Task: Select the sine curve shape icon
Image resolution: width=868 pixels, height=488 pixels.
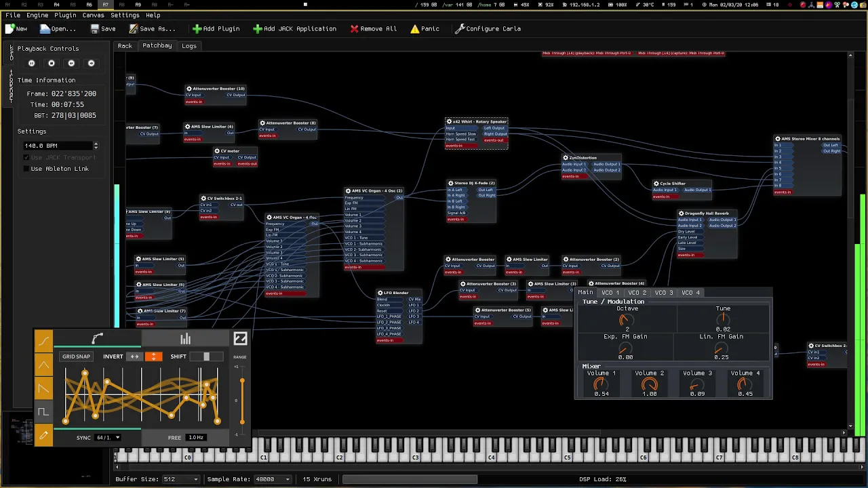Action: tap(43, 341)
